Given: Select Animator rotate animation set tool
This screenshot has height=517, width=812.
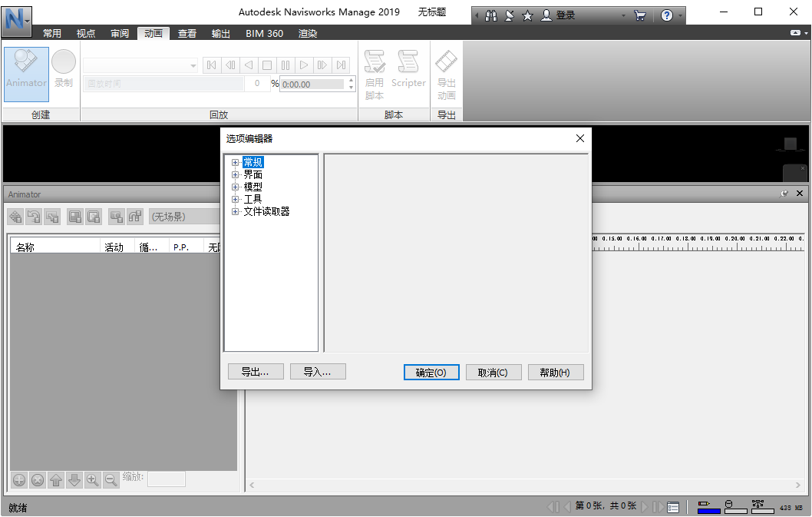Looking at the screenshot, I should 34,216.
